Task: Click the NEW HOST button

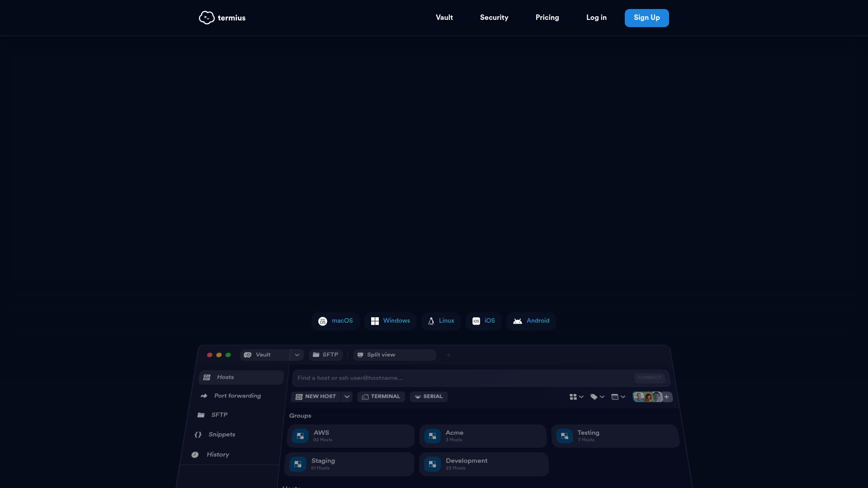Action: click(x=316, y=396)
